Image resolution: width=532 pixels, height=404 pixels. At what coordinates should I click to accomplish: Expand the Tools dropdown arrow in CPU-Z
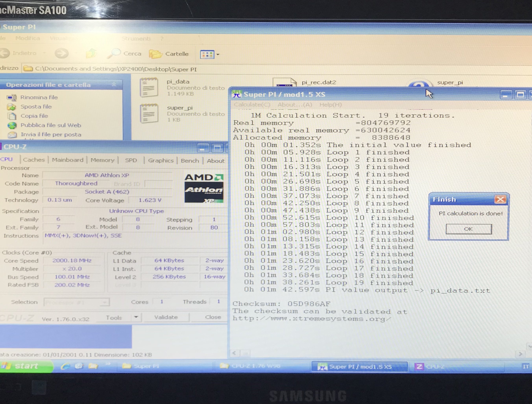(x=136, y=317)
